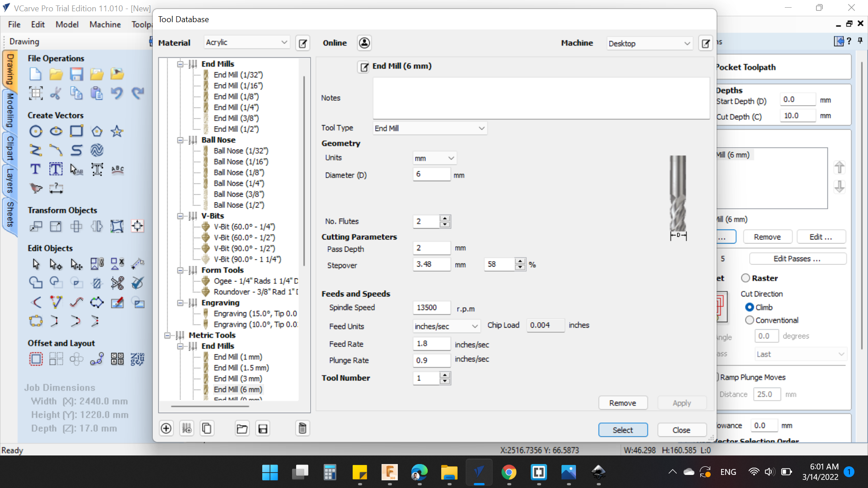Open Calculator from the Windows taskbar
This screenshot has height=488, width=868.
[x=330, y=473]
